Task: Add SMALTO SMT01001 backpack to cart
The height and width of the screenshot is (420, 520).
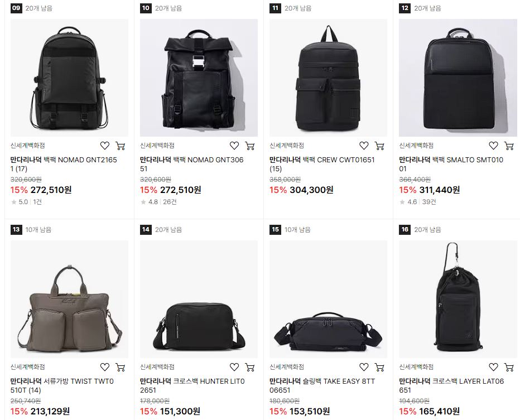Action: coord(509,146)
